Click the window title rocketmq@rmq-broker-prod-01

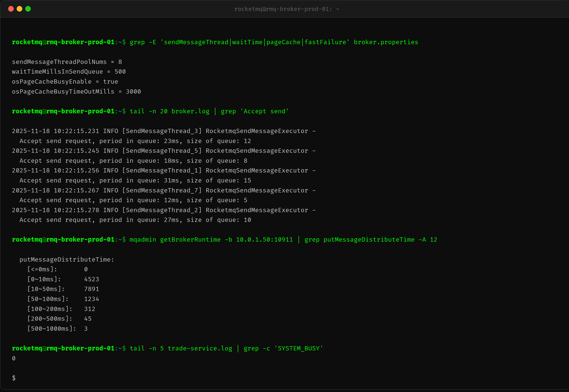click(287, 9)
